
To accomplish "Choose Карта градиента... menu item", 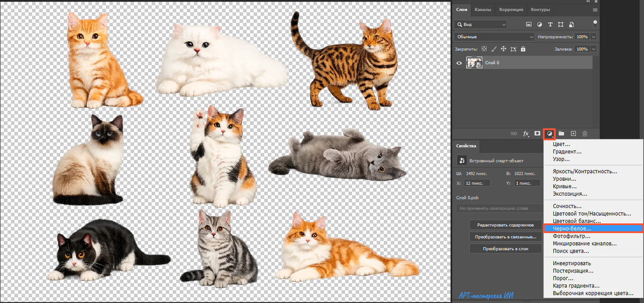I will [x=593, y=286].
